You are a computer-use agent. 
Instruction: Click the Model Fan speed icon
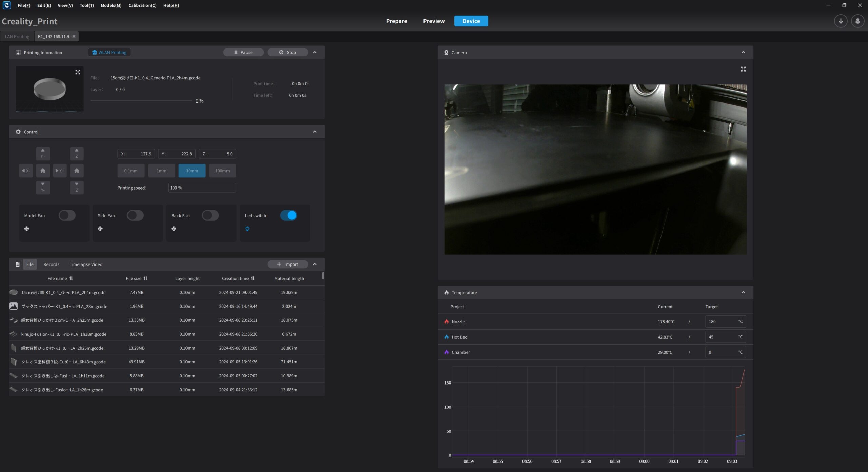point(26,229)
